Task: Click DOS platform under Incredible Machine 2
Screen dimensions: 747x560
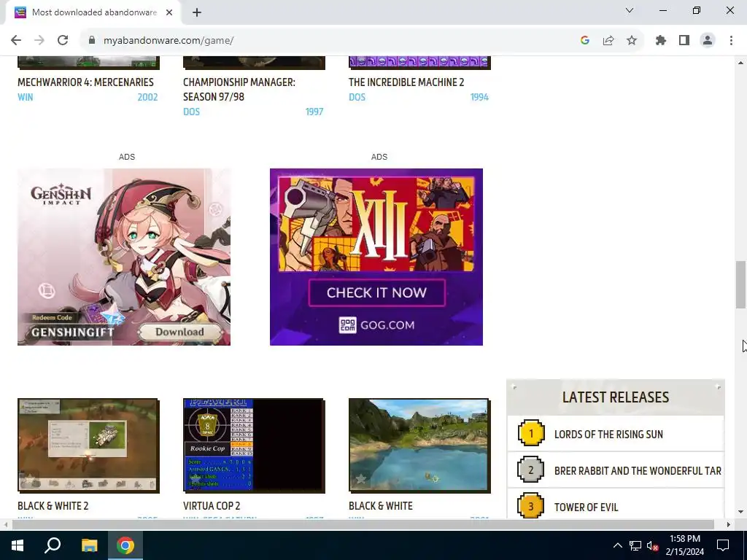Action: pos(357,97)
